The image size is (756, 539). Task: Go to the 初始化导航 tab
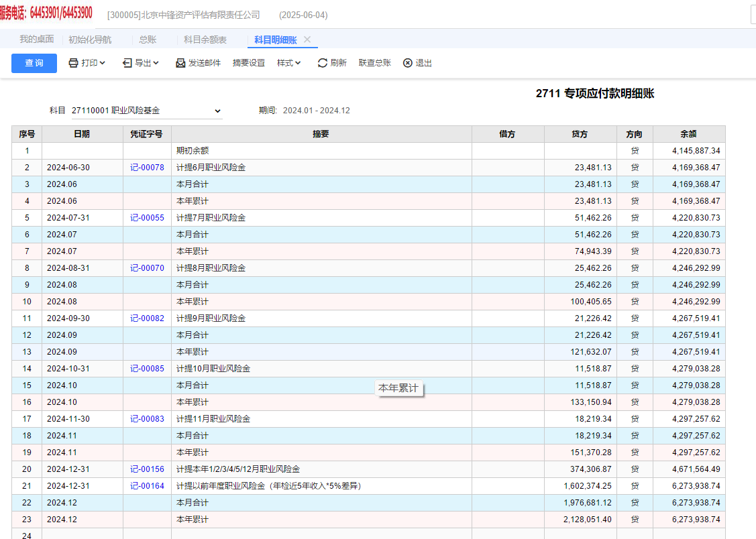coord(90,40)
